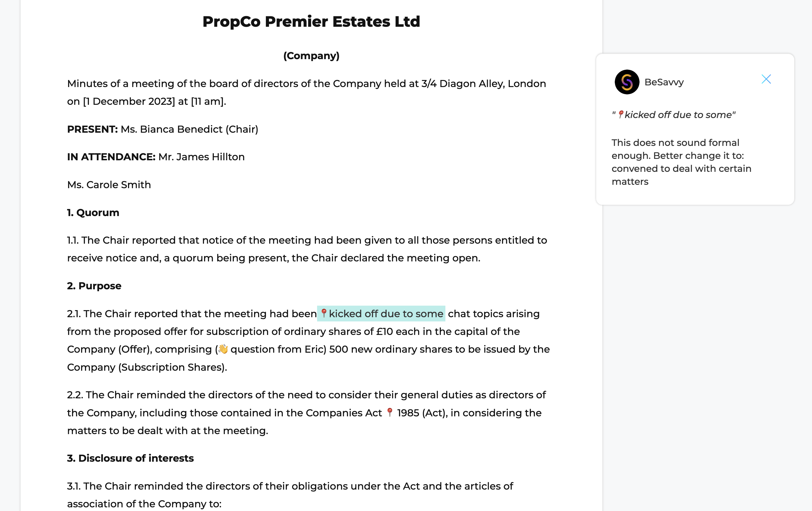The height and width of the screenshot is (511, 812).
Task: Click the suggestion text 'convened to deal with certain matters'
Action: pos(681,175)
